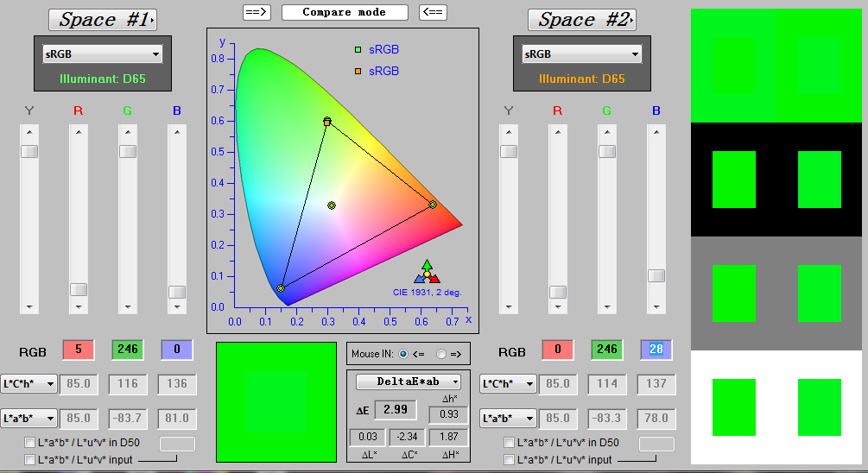Click down arrow of Space #1 Y slider
868x473 pixels.
(29, 307)
